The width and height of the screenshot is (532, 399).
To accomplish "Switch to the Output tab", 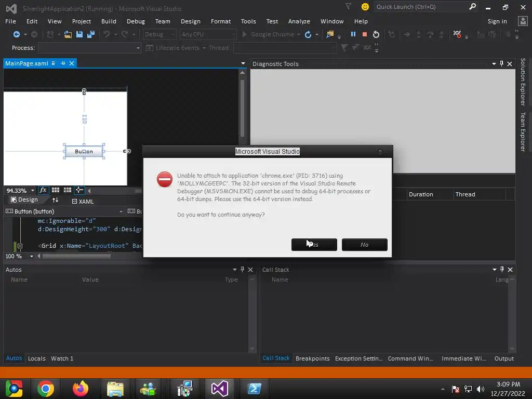I will tap(504, 358).
